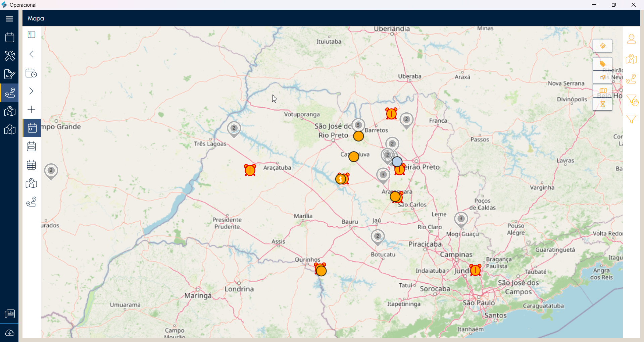Open the filter settings funnel with wrench
Image resolution: width=644 pixels, height=342 pixels.
pos(632,100)
